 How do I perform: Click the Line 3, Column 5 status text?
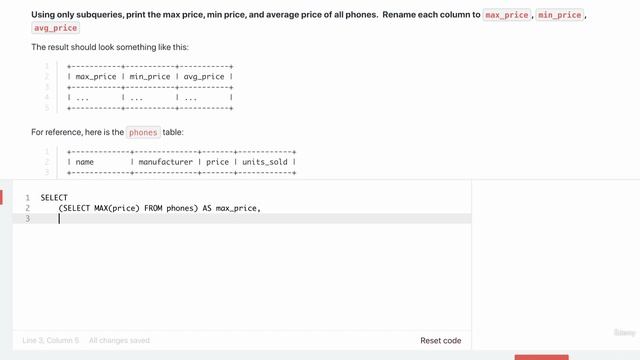pyautogui.click(x=51, y=340)
